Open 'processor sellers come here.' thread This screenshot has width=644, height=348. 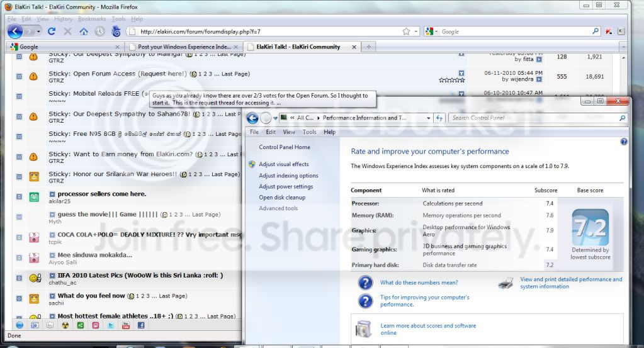pos(102,194)
